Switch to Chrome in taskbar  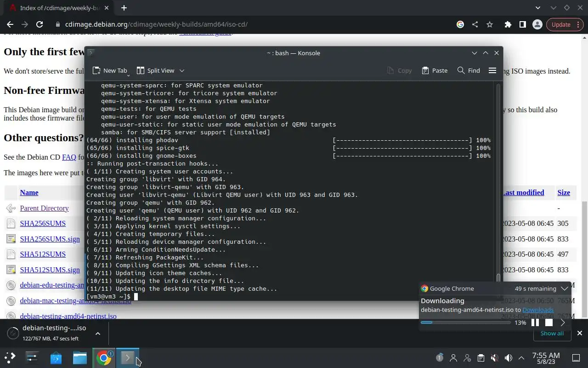click(x=104, y=357)
